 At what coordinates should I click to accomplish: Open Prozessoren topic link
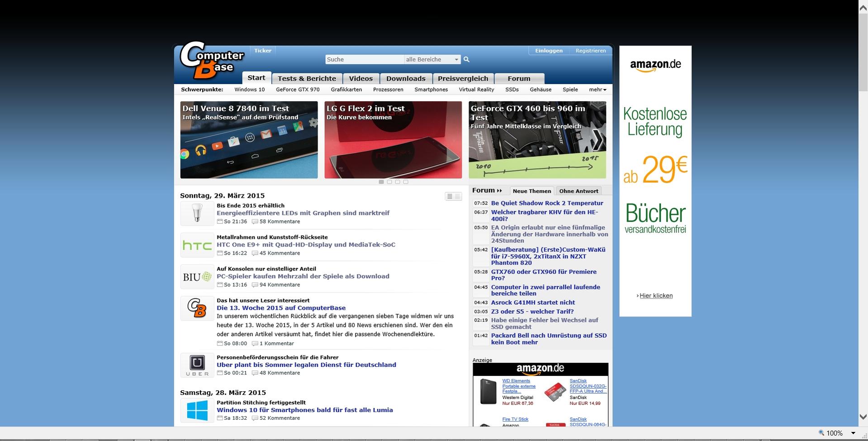(388, 90)
